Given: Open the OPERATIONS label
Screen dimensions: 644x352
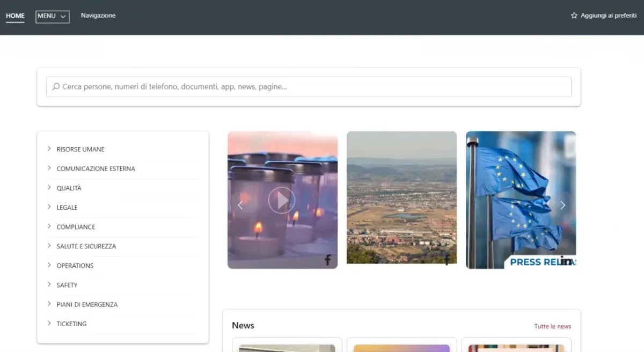Looking at the screenshot, I should pos(75,266).
